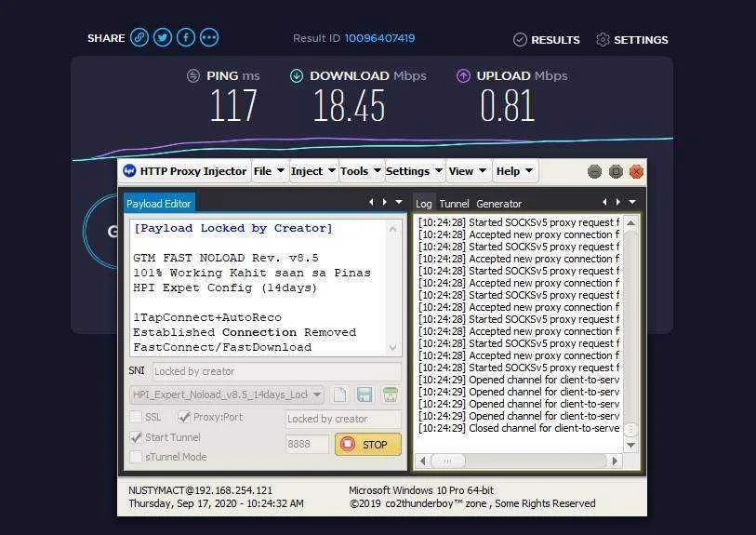Screen dimensions: 756x535
Task: Click the delete config trash icon
Action: tap(390, 395)
